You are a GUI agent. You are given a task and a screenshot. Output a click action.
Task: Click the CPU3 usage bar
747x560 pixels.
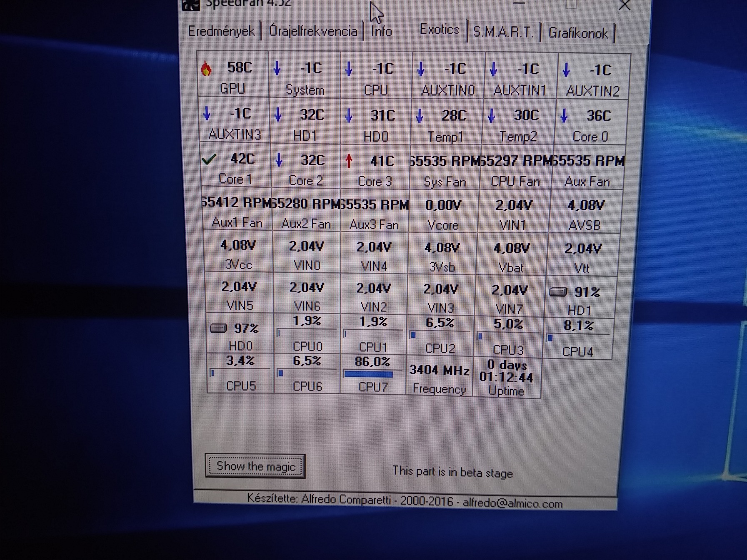tap(507, 336)
